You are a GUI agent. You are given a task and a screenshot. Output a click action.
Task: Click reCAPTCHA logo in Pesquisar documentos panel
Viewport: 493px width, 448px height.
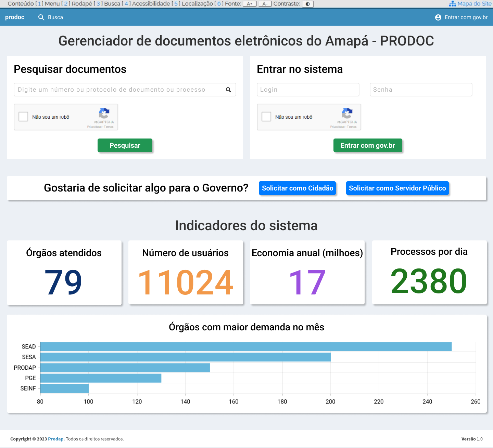click(104, 113)
